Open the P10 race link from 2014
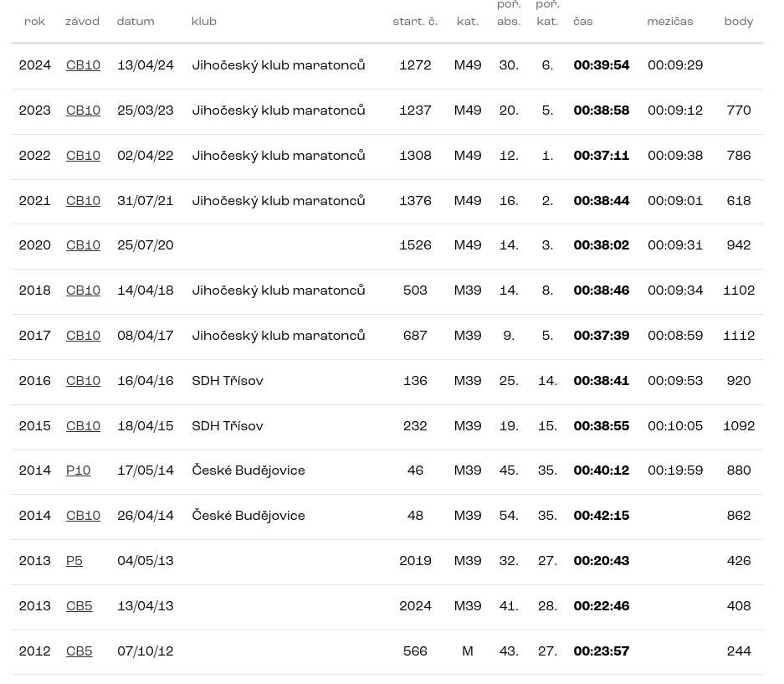This screenshot has height=684, width=784. [78, 471]
